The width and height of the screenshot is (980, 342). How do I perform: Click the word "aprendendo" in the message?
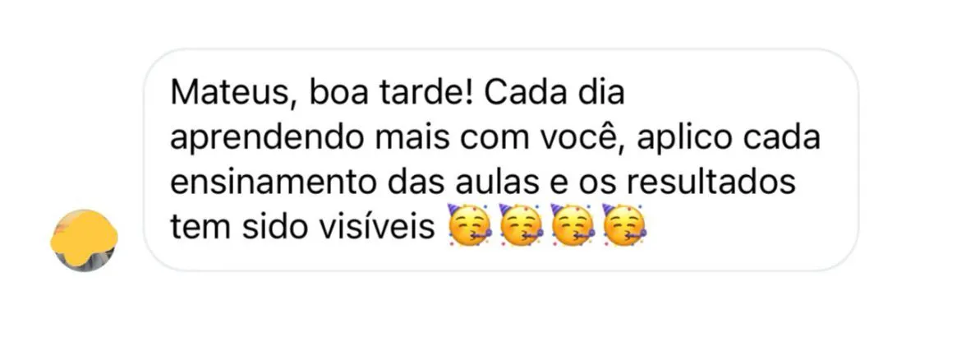tap(266, 140)
